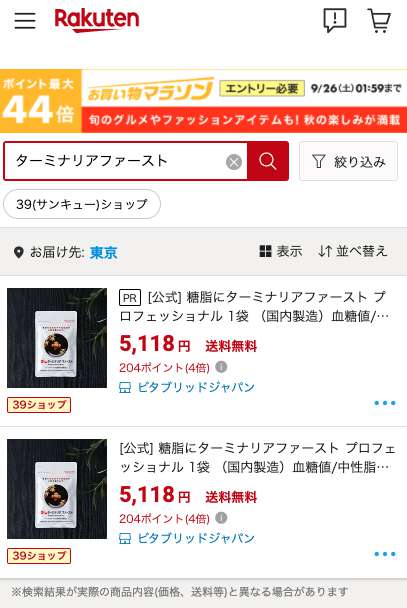Show points info for first product
This screenshot has height=608, width=407.
[221, 366]
